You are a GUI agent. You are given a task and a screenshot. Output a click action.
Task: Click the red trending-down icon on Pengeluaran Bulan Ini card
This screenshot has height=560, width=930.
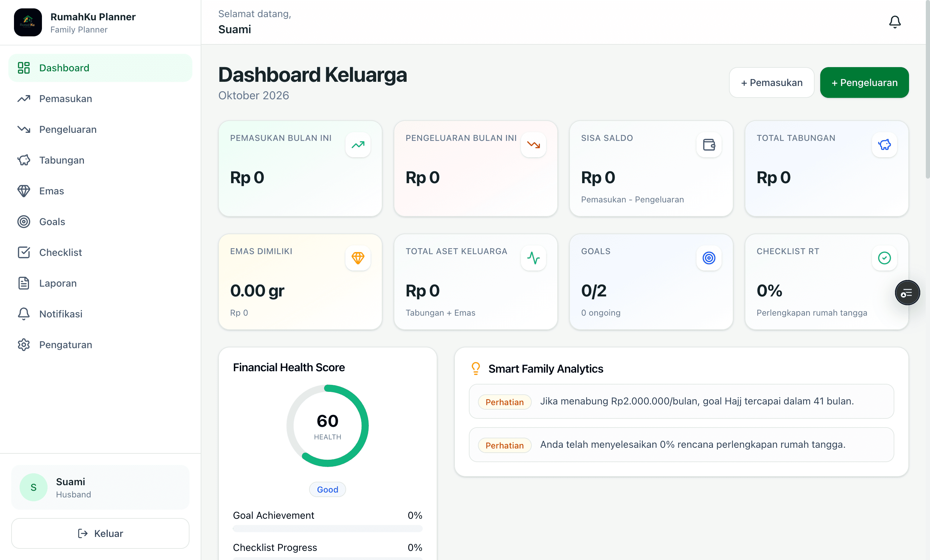tap(533, 144)
